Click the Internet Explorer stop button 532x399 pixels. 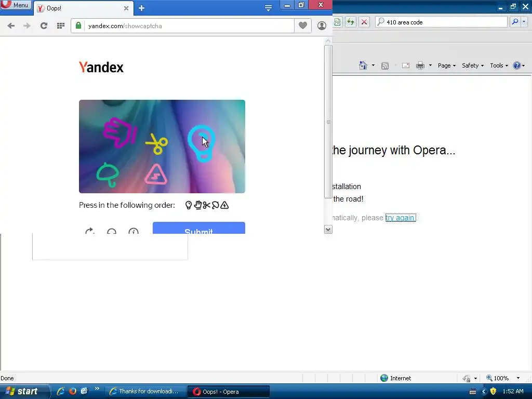364,22
